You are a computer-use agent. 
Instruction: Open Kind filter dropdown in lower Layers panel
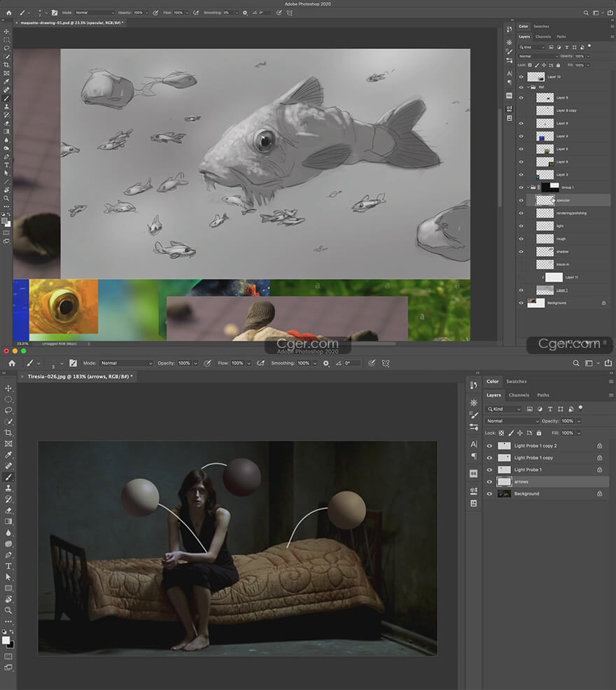pos(503,409)
